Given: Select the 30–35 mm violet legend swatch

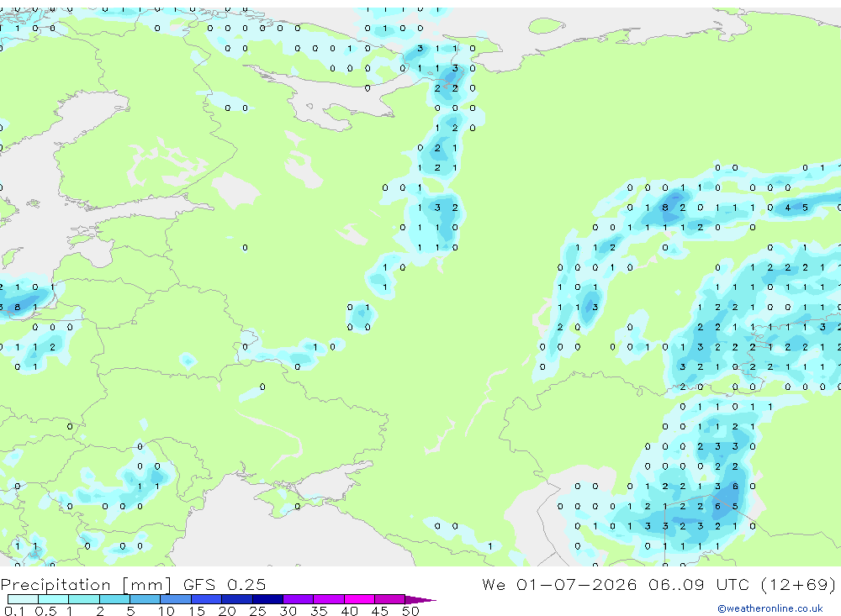Looking at the screenshot, I should 299,599.
